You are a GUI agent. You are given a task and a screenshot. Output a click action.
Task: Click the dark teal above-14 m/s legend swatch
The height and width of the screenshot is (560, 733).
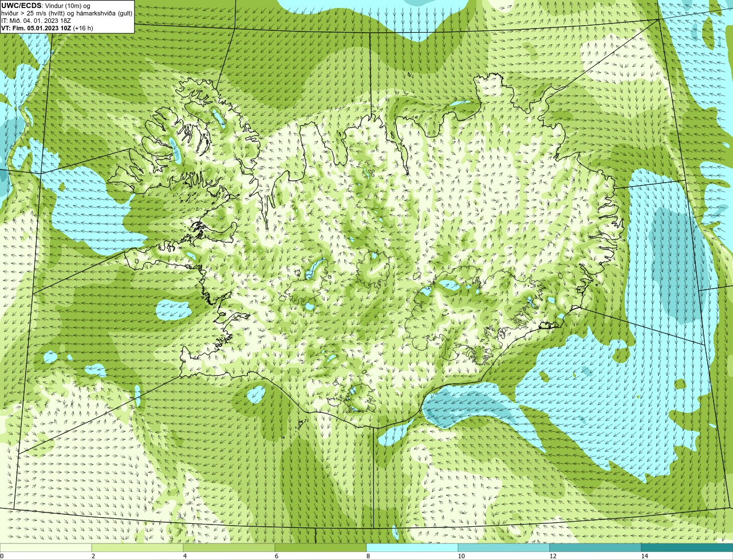(687, 547)
